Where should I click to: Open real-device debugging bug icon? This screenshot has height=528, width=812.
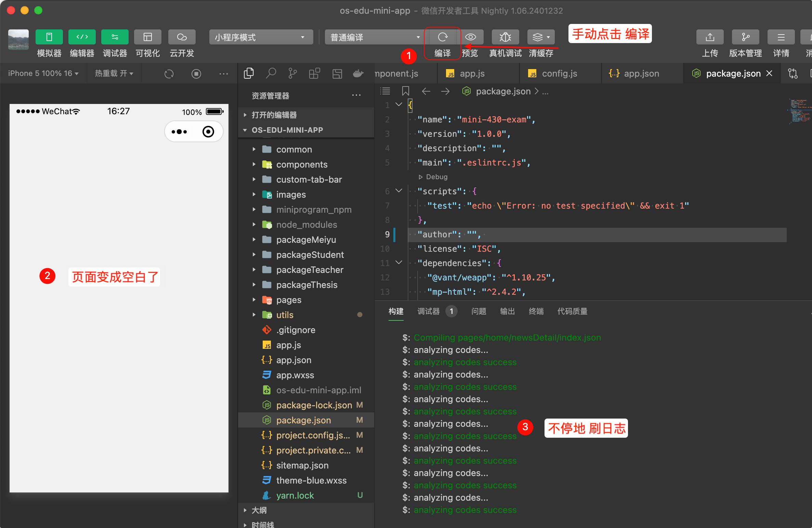coord(505,37)
